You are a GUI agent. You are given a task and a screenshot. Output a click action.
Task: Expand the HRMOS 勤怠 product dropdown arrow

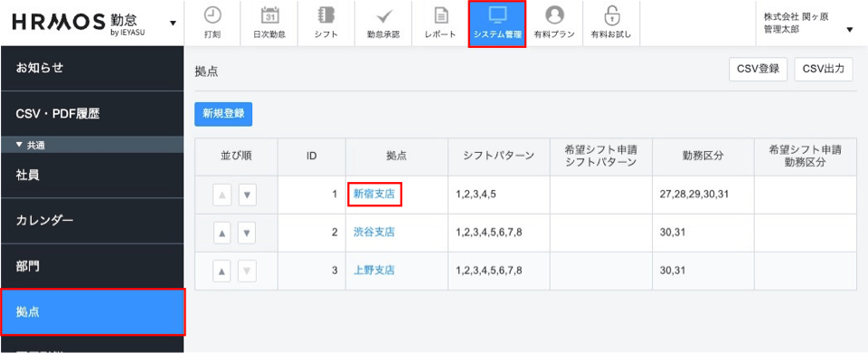173,24
